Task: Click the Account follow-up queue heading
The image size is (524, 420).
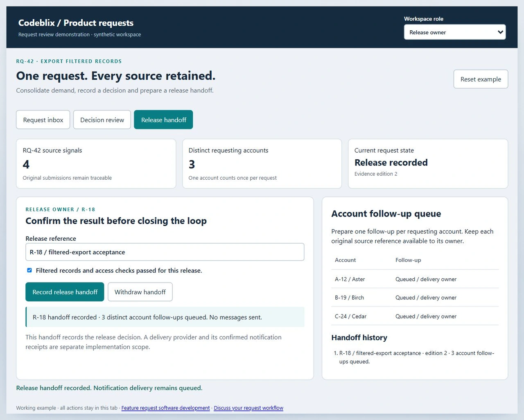Action: point(386,214)
